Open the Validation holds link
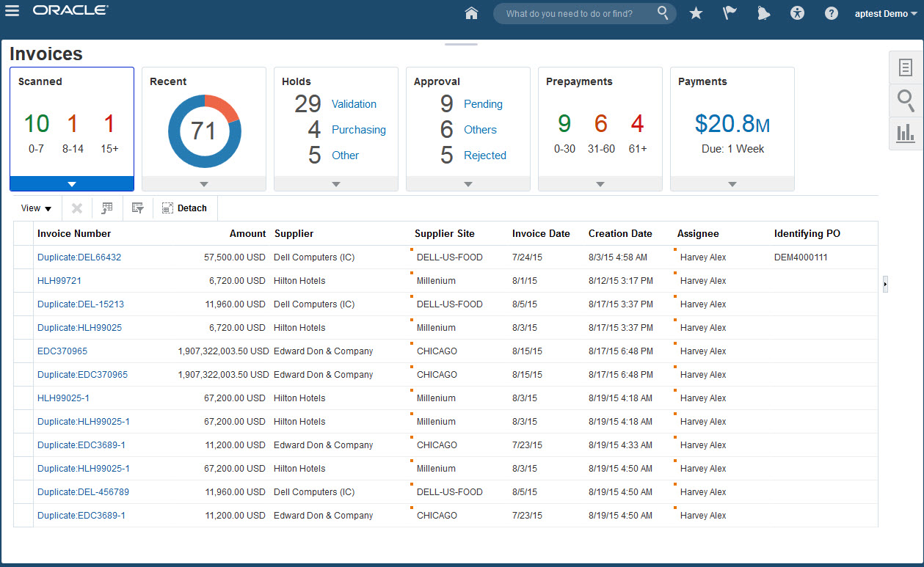This screenshot has width=924, height=567. (354, 104)
